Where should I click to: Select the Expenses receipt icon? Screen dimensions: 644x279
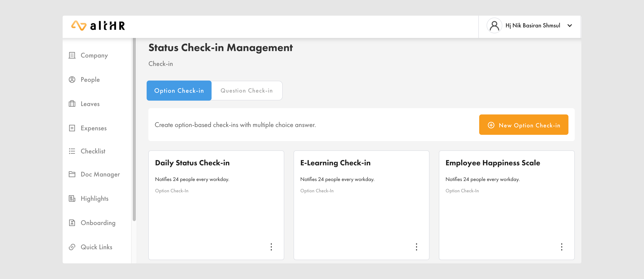click(72, 128)
